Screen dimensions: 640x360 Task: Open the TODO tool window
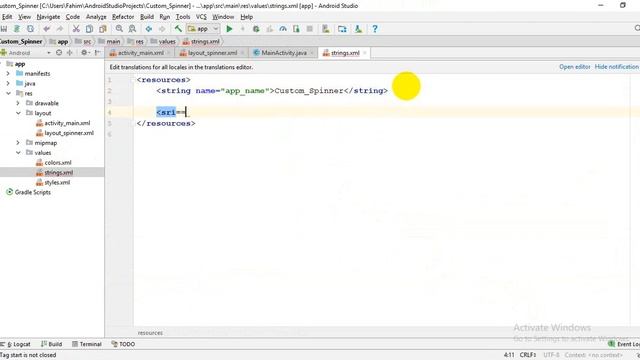click(x=123, y=344)
